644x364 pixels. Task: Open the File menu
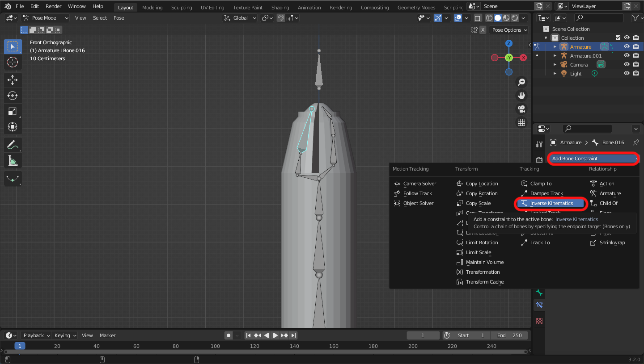click(20, 6)
